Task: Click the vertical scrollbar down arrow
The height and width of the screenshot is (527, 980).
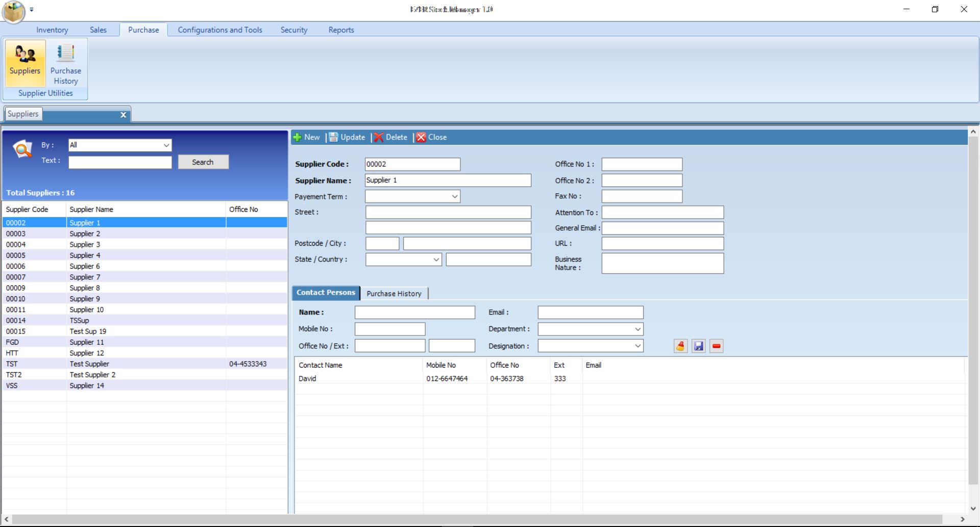Action: [x=973, y=508]
